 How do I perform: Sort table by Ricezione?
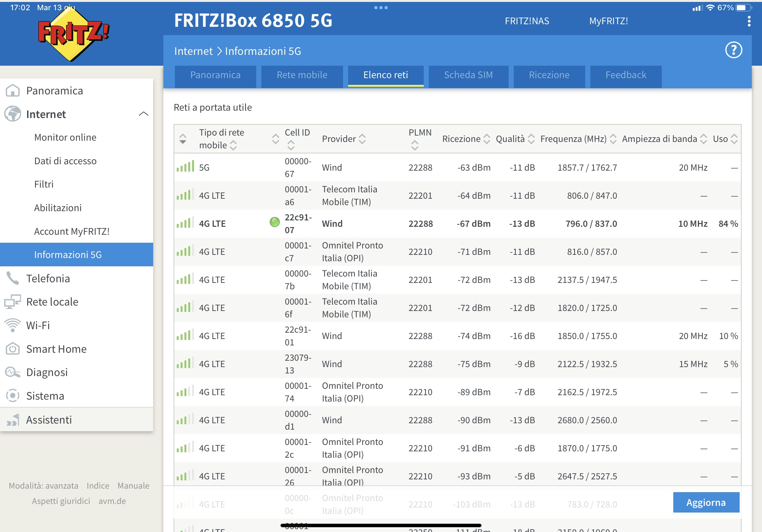coord(487,139)
